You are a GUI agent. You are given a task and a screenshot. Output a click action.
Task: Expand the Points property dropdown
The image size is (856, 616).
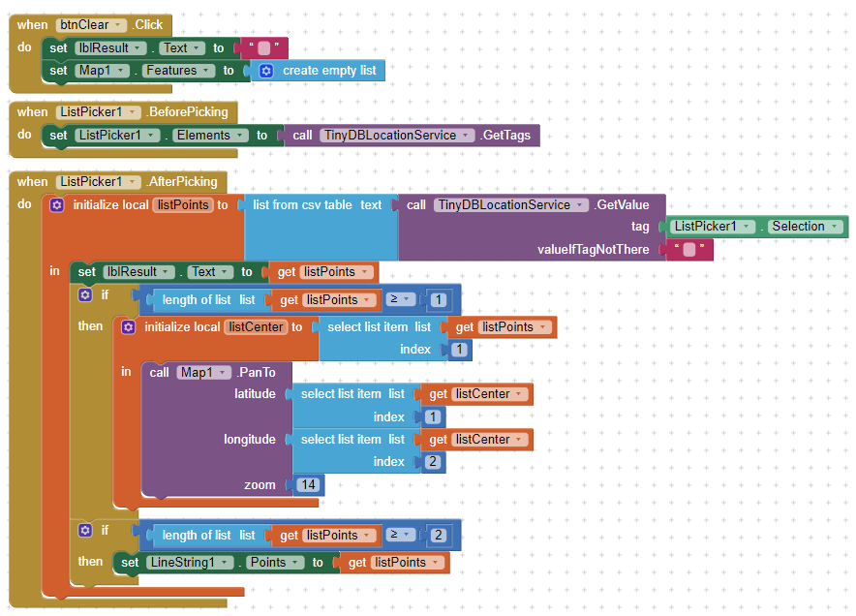[x=294, y=563]
